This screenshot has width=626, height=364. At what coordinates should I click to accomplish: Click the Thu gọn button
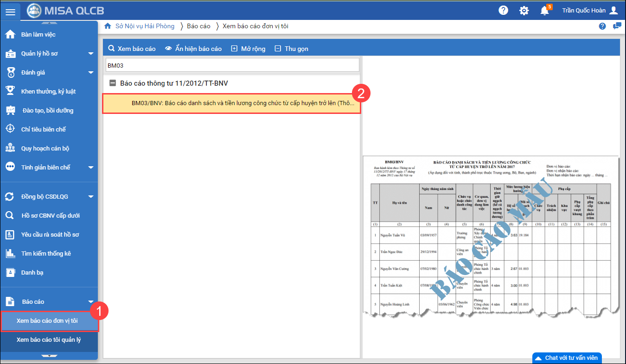tap(291, 49)
